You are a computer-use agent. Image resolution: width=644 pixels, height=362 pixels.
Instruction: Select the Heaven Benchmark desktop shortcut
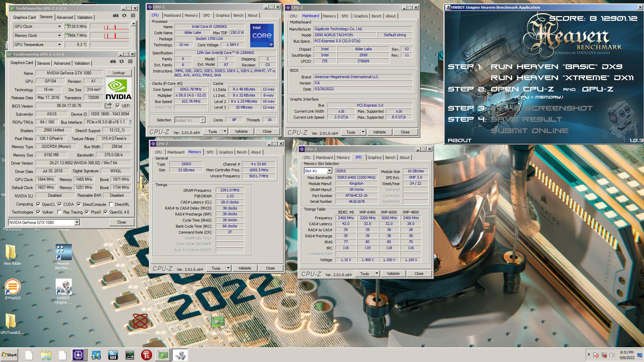[x=63, y=257]
